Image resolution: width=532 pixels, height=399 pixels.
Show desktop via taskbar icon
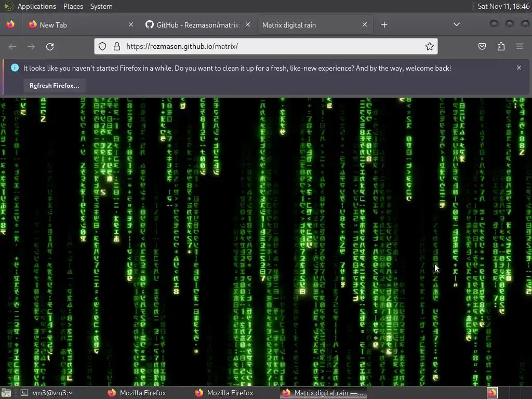[6, 393]
